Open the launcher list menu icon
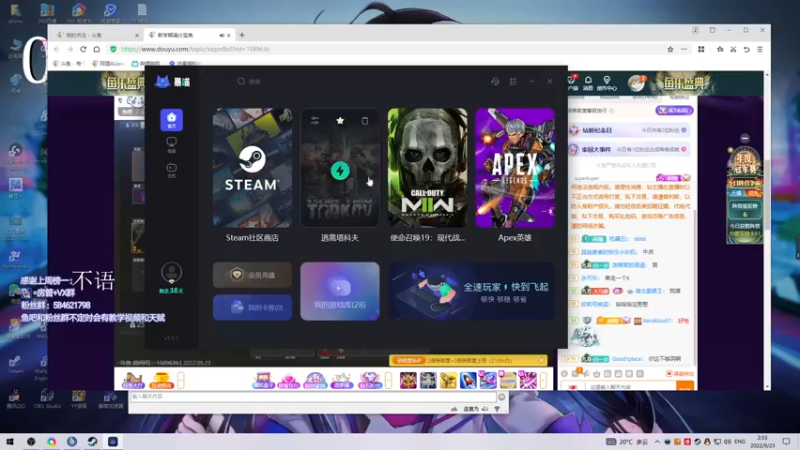 513,82
